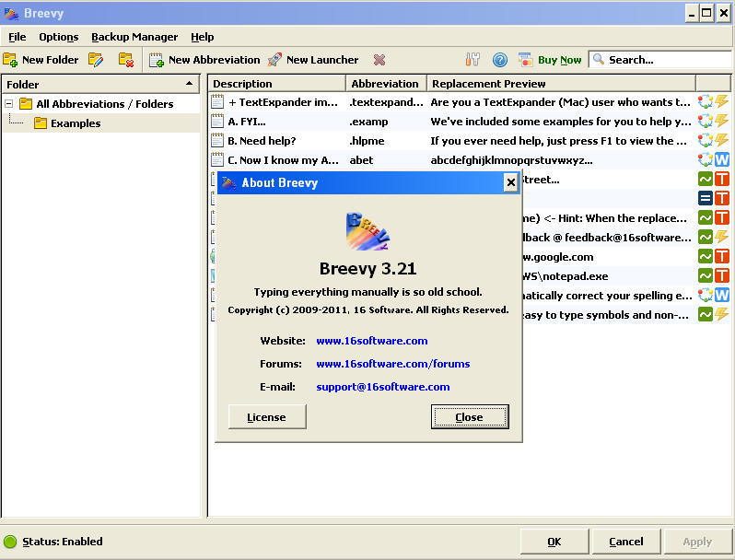Click the red X delete toolbar icon
Image resolution: width=735 pixels, height=560 pixels.
click(x=379, y=60)
